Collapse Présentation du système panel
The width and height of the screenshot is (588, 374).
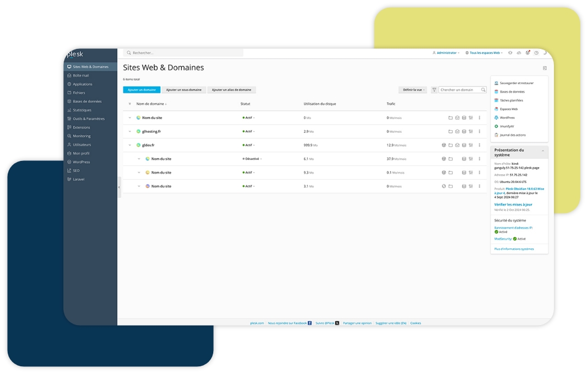[543, 150]
